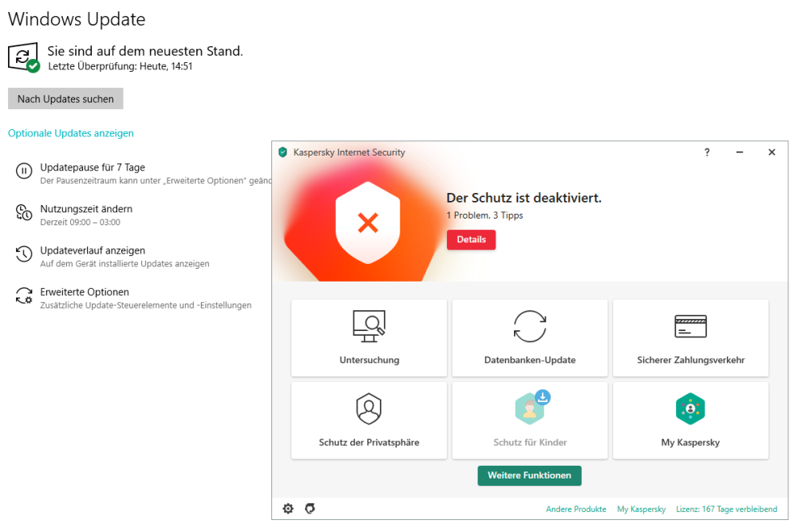Screen dimensions: 798x532
Task: Open My Kaspersky link in footer
Action: click(642, 509)
